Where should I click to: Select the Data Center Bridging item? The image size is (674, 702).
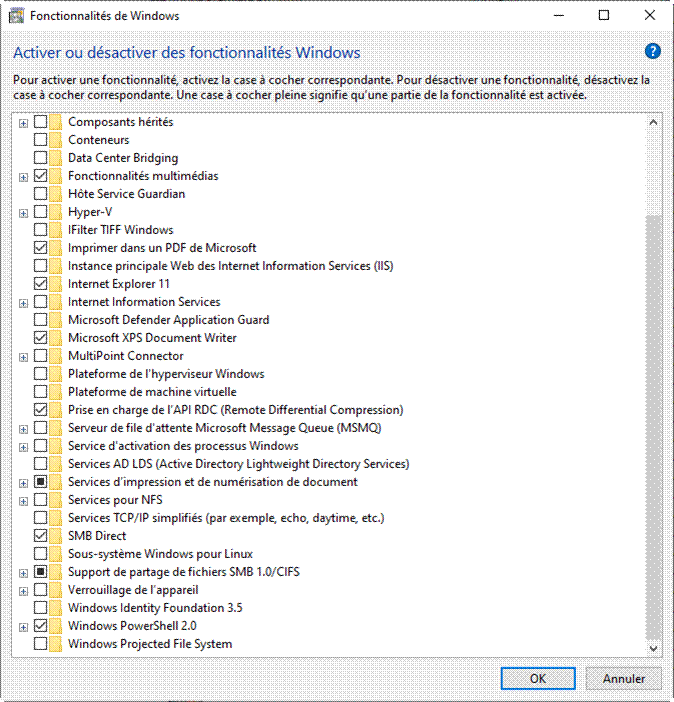pos(122,158)
